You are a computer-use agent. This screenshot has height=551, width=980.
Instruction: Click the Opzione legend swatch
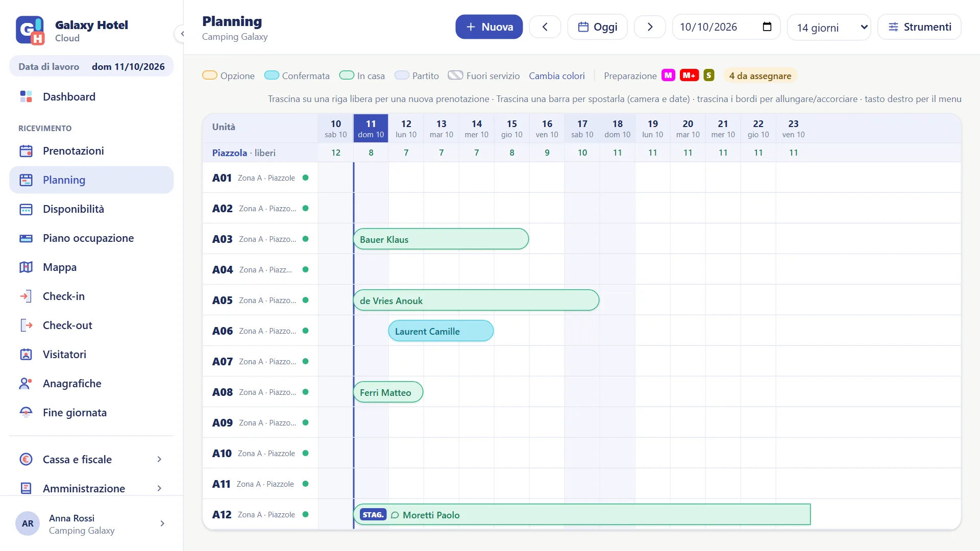pyautogui.click(x=210, y=76)
